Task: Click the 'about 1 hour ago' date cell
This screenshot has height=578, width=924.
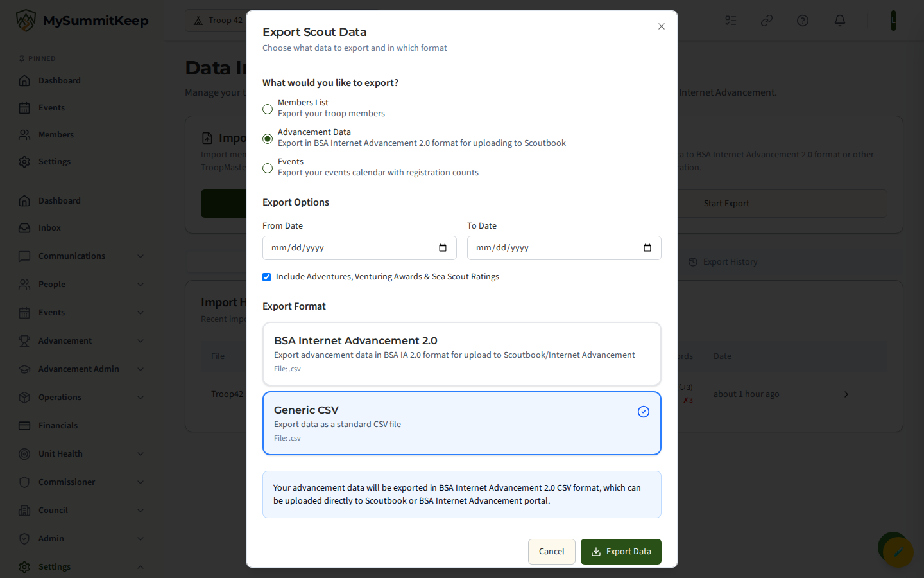Action: [746, 394]
